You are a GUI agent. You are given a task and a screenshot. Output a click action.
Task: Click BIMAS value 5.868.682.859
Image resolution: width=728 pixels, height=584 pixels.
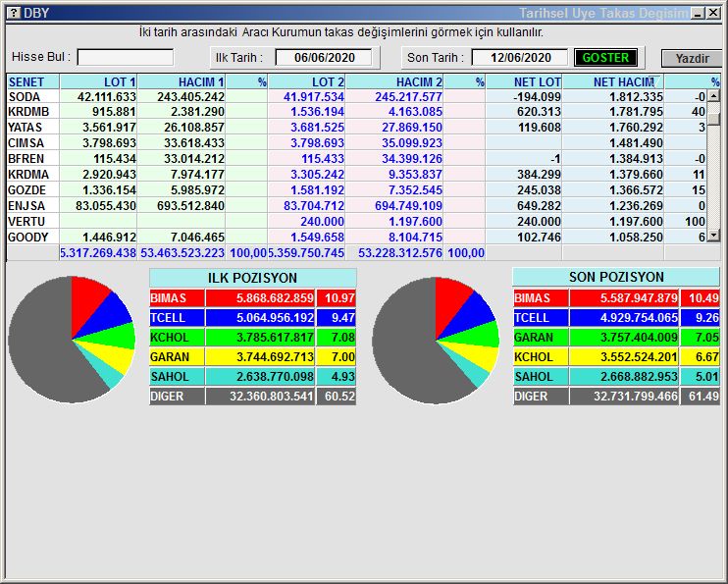[260, 297]
